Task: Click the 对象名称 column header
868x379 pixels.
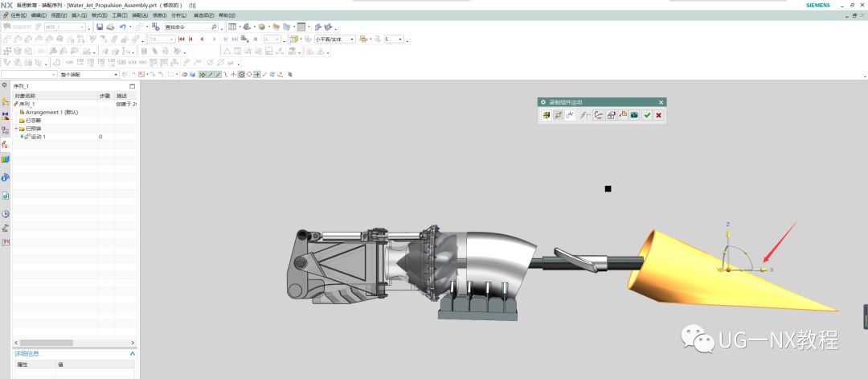Action: [55, 96]
